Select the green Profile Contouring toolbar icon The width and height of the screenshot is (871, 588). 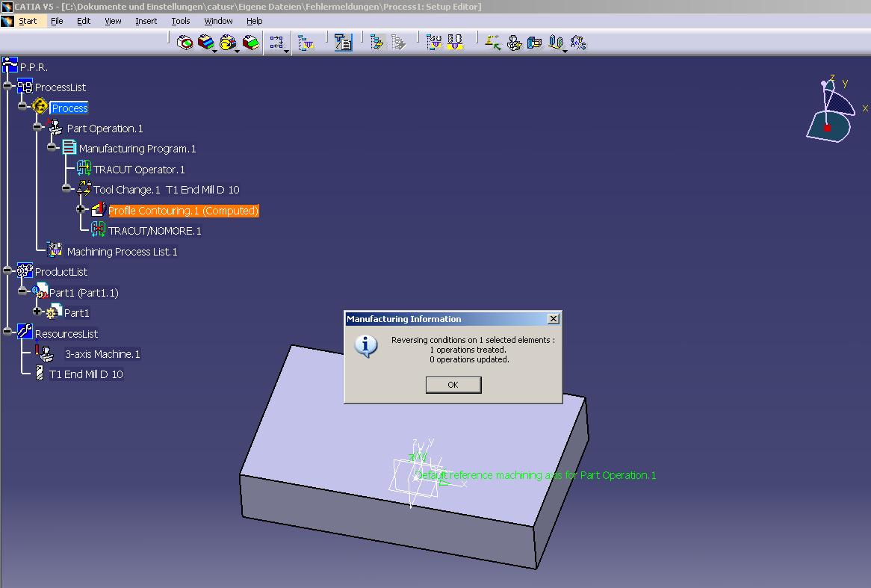click(x=250, y=43)
